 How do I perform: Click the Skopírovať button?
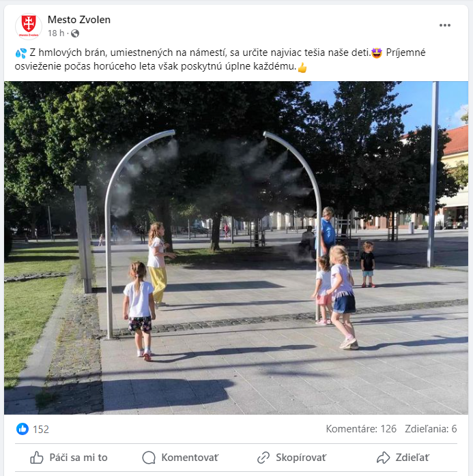291,458
